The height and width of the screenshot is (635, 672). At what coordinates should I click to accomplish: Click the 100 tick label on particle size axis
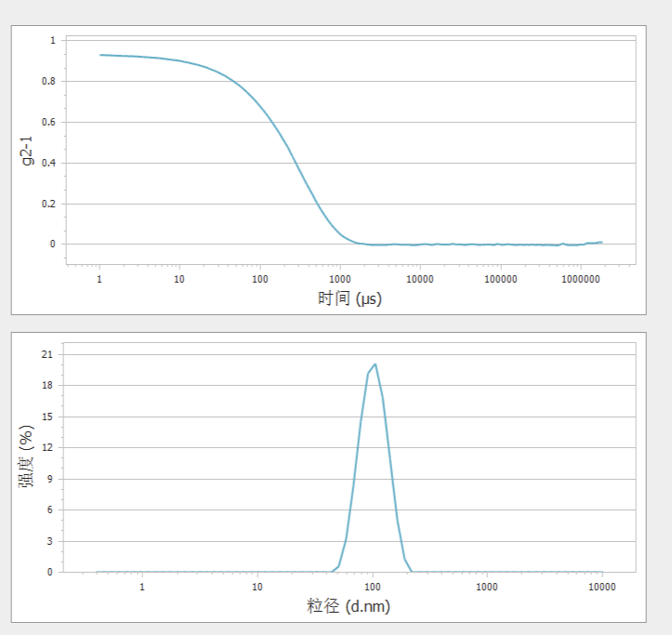pos(373,587)
